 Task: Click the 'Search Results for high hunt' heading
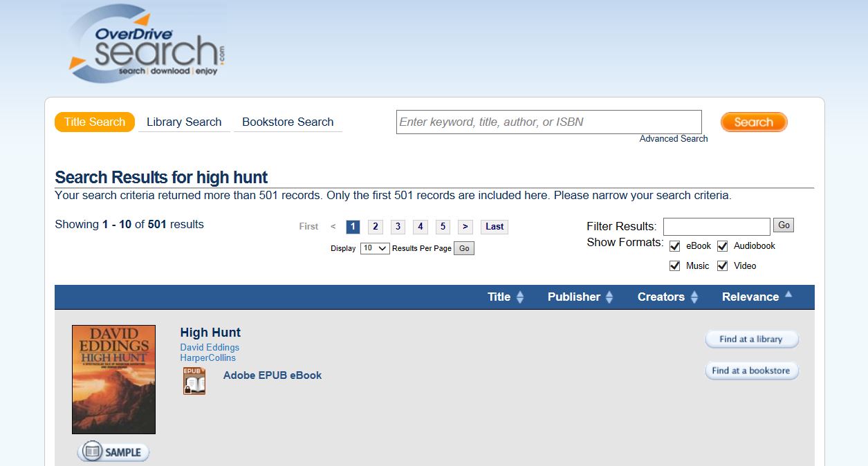[x=161, y=177]
